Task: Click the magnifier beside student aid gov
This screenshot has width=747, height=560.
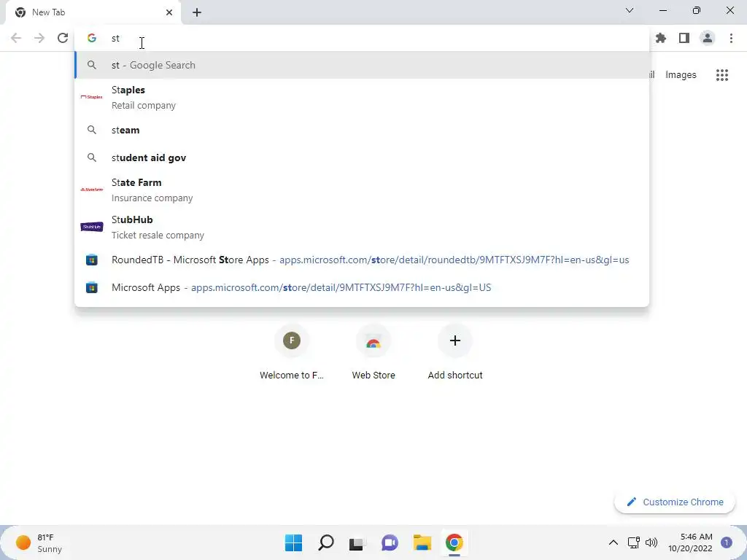Action: (x=91, y=157)
